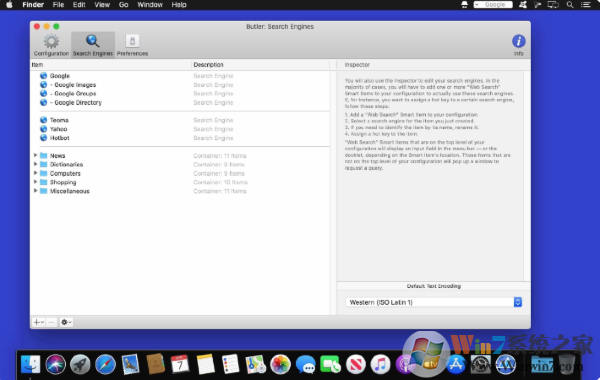Click the add (+) button

pos(38,322)
